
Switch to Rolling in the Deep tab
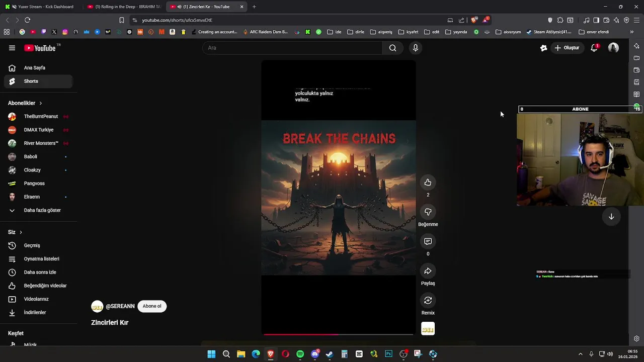[124, 7]
